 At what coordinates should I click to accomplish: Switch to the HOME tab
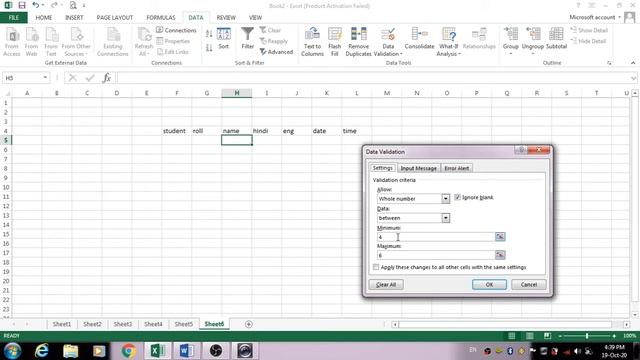coord(44,18)
